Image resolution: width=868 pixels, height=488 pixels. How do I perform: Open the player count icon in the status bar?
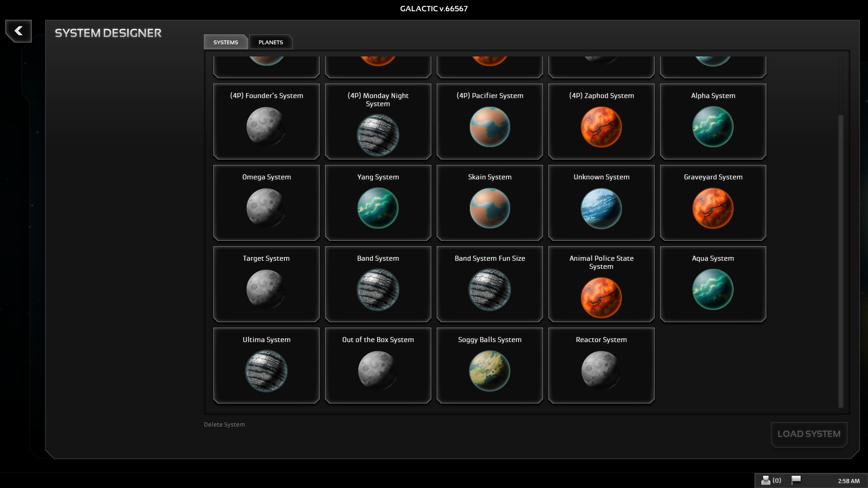[766, 480]
